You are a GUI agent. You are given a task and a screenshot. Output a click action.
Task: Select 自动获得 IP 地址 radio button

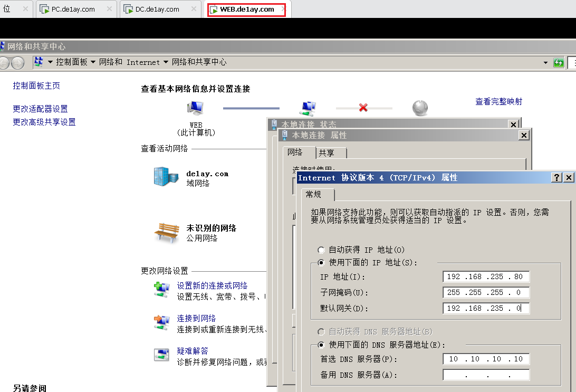(321, 250)
